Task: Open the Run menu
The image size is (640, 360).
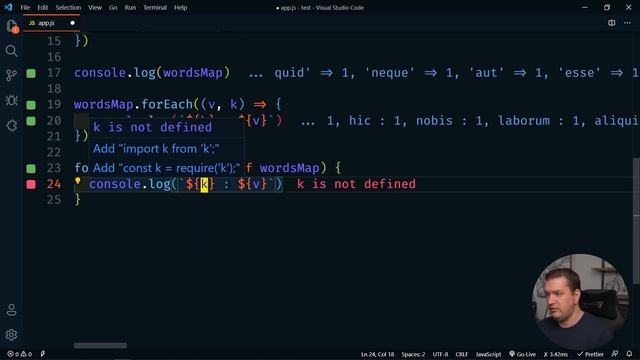Action: click(130, 7)
